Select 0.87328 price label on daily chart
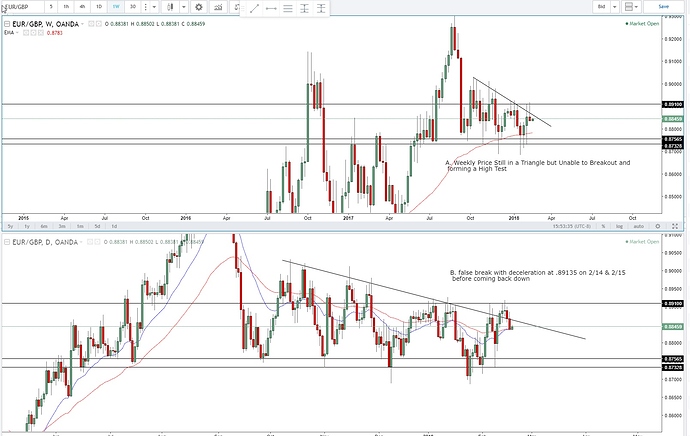This screenshot has width=690, height=436. 673,367
